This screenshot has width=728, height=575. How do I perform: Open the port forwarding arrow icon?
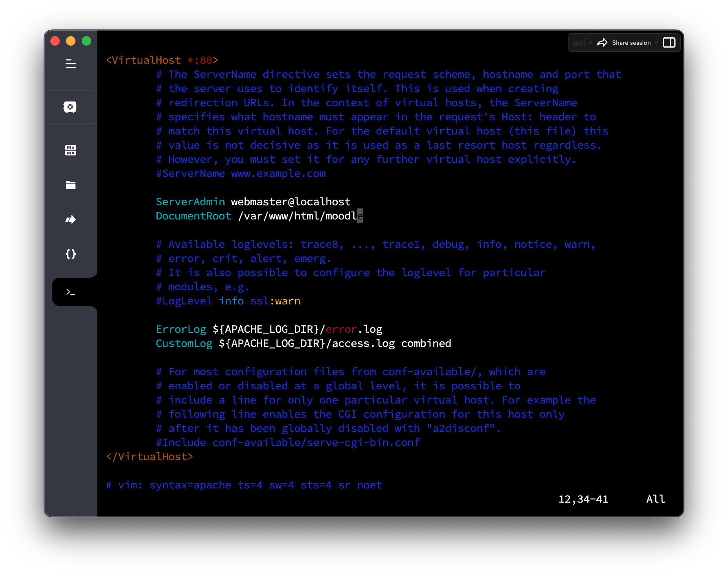(71, 219)
